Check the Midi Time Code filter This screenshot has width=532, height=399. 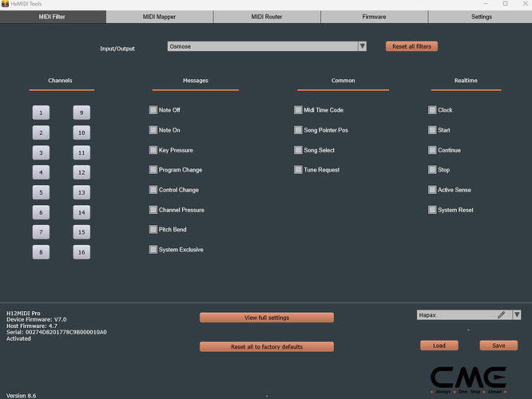pyautogui.click(x=298, y=110)
